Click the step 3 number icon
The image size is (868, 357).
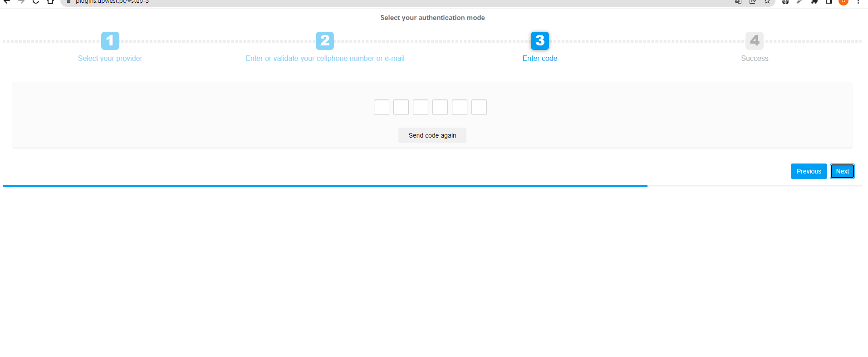coord(539,41)
